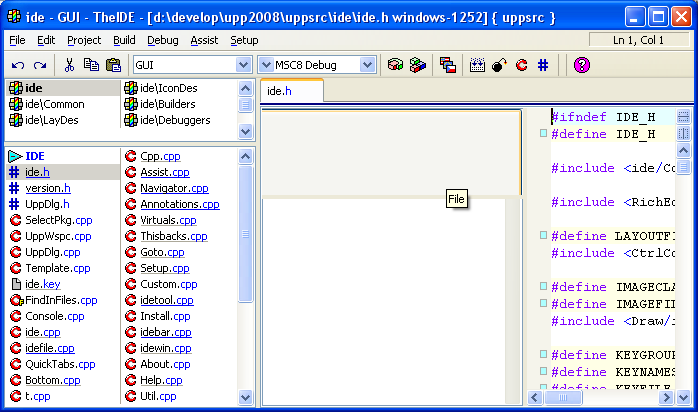Open the Build menu
698x412 pixels.
(124, 40)
